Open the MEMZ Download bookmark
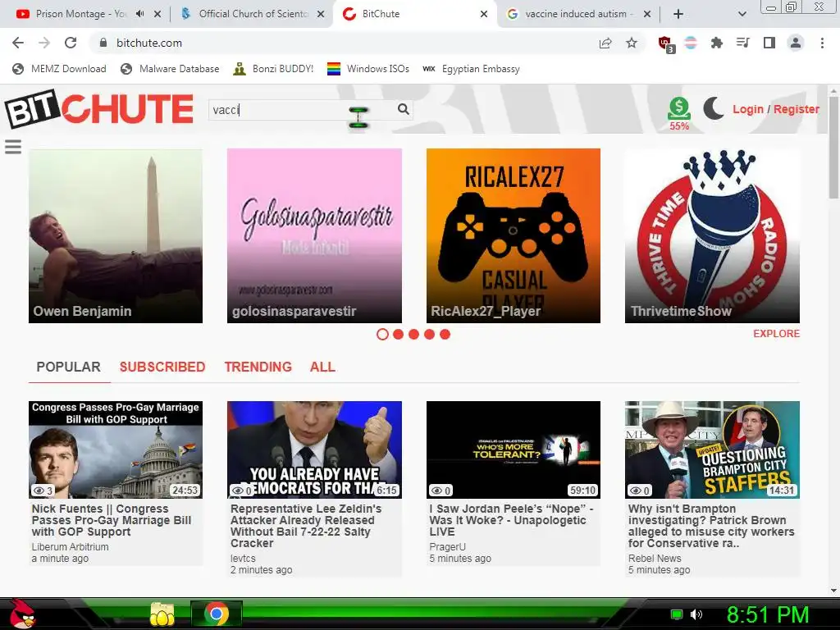Screen dimensions: 840x630 click(x=59, y=69)
